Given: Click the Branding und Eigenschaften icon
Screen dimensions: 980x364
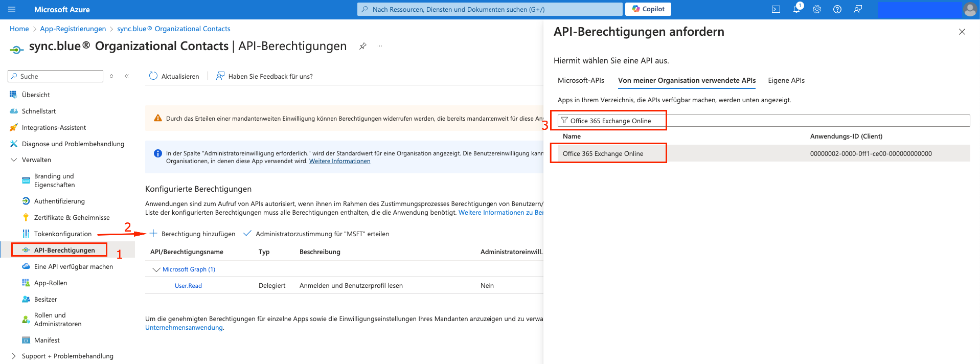Looking at the screenshot, I should pos(26,180).
